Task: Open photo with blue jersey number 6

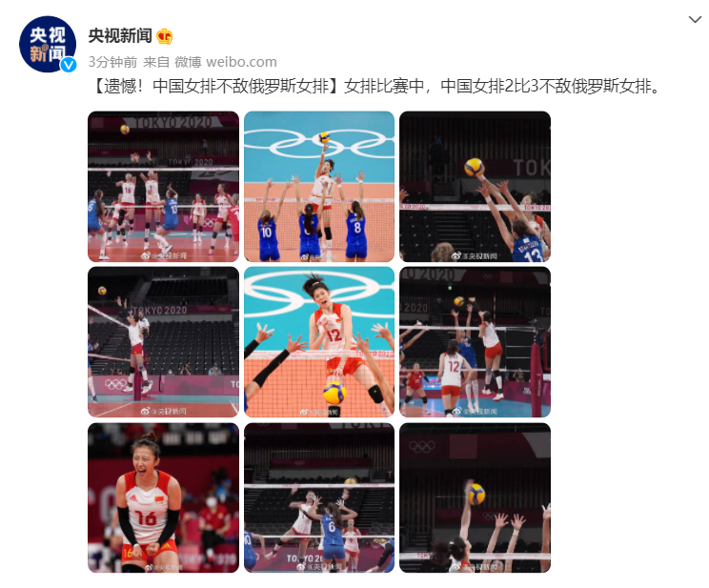Action: [319, 497]
